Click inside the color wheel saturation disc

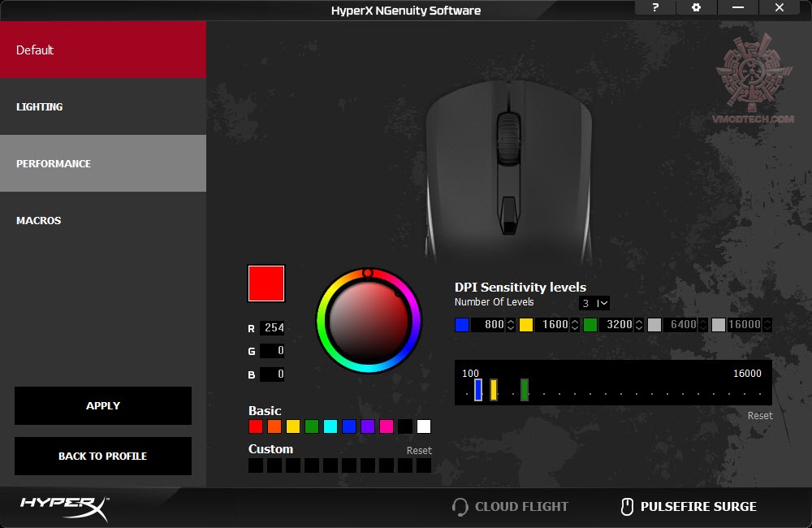tap(369, 321)
